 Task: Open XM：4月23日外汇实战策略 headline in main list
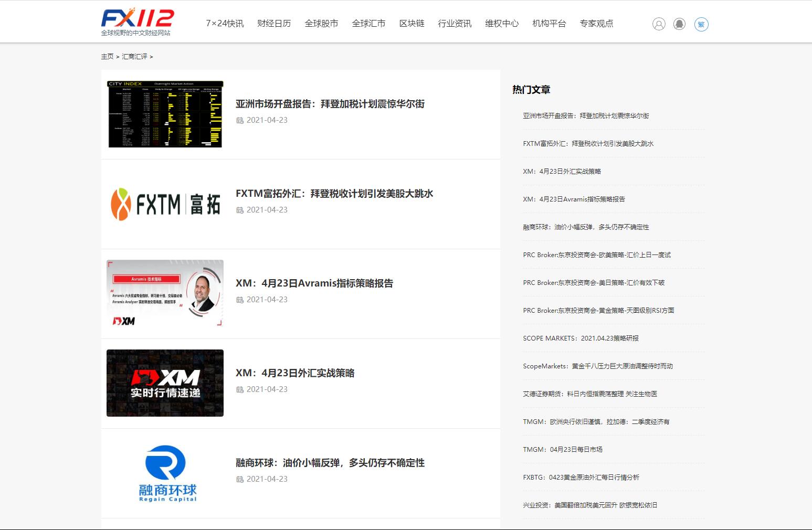pyautogui.click(x=295, y=373)
